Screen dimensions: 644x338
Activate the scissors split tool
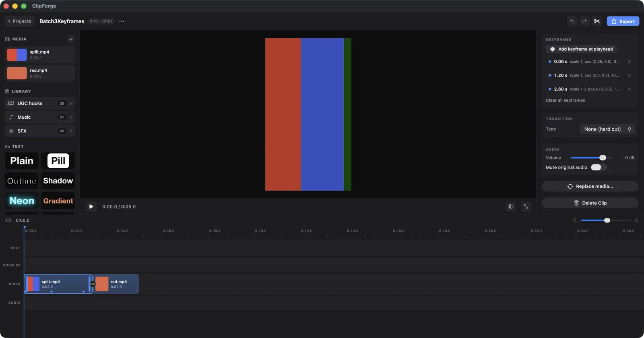[x=597, y=21]
